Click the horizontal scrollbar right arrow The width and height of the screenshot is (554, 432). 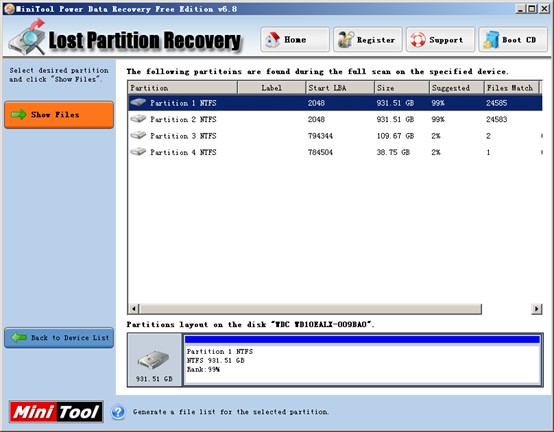(x=537, y=309)
